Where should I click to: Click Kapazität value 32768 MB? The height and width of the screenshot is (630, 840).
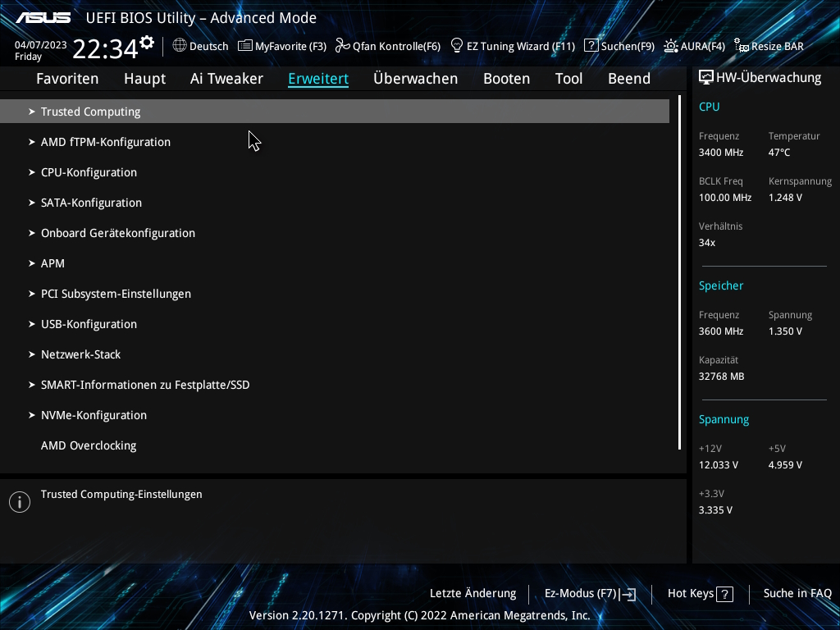721,377
